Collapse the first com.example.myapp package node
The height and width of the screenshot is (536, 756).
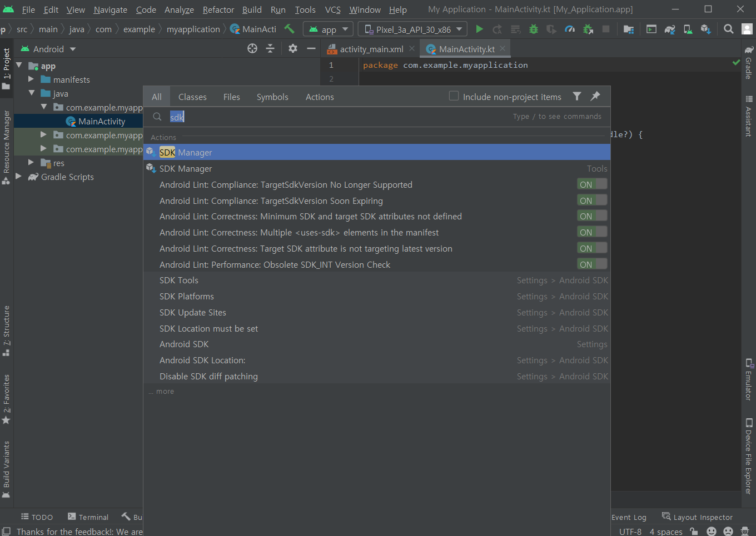click(43, 107)
